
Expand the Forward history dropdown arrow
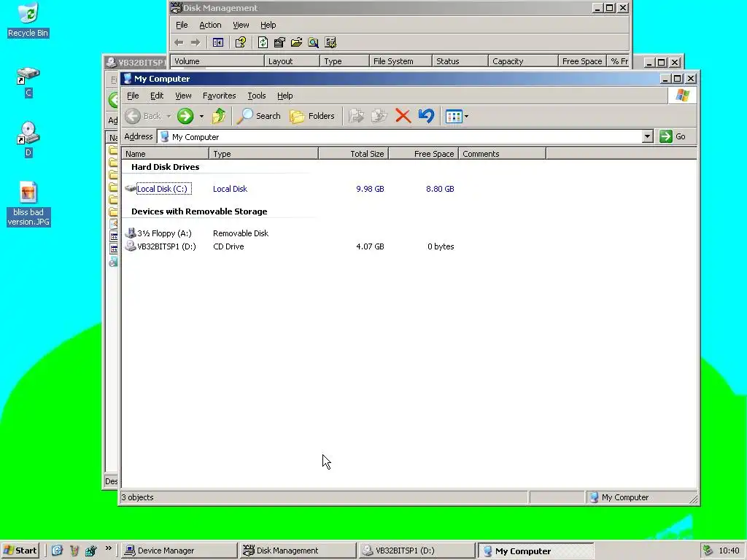[x=201, y=116]
